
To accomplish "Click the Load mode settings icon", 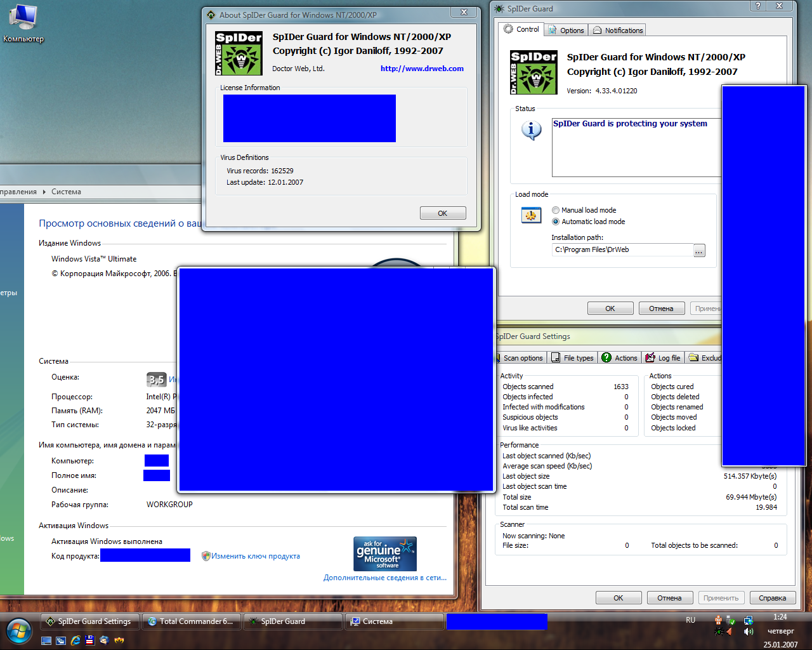I will [530, 216].
